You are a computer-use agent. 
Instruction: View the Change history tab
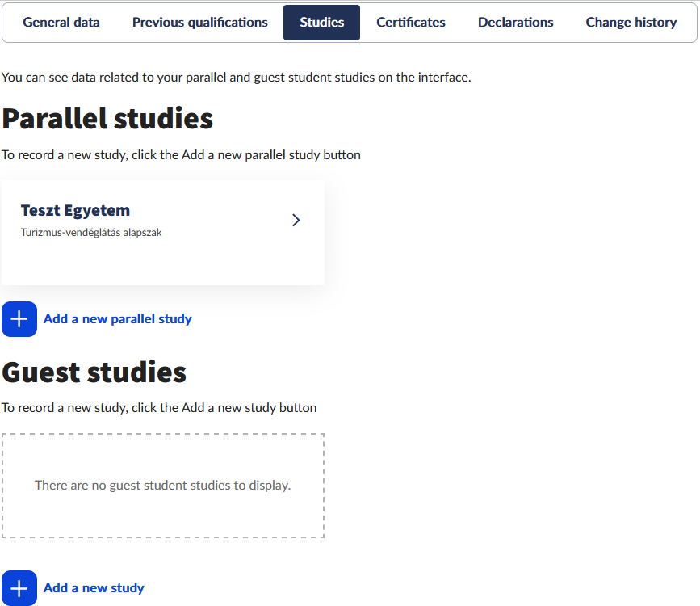point(631,23)
